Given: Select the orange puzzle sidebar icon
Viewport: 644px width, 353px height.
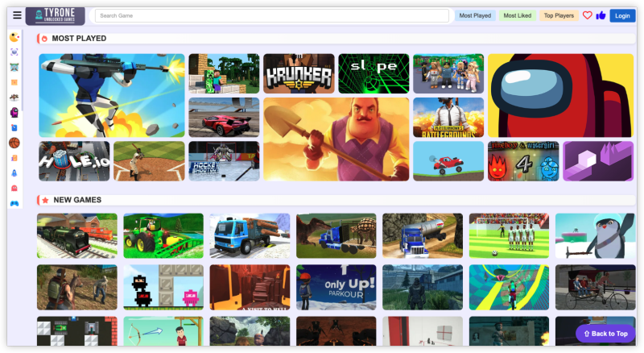Looking at the screenshot, I should 14,158.
